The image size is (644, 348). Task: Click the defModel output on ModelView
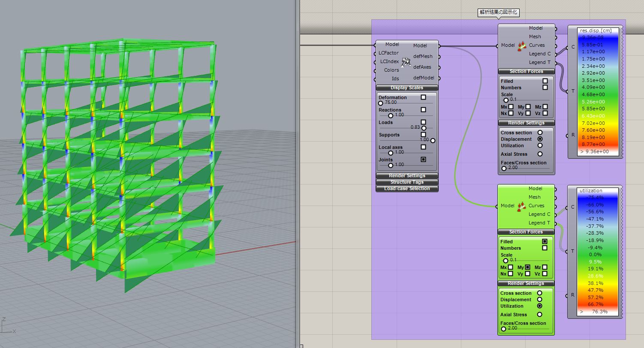point(424,78)
